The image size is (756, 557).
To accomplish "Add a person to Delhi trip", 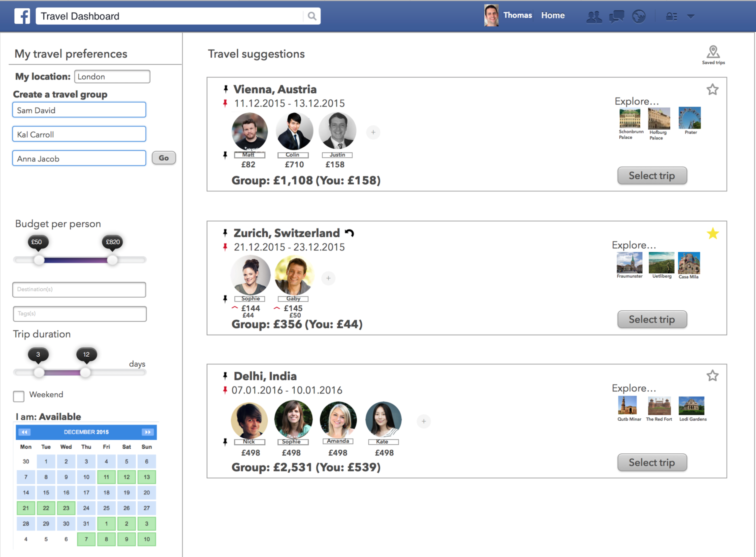I will [x=424, y=421].
